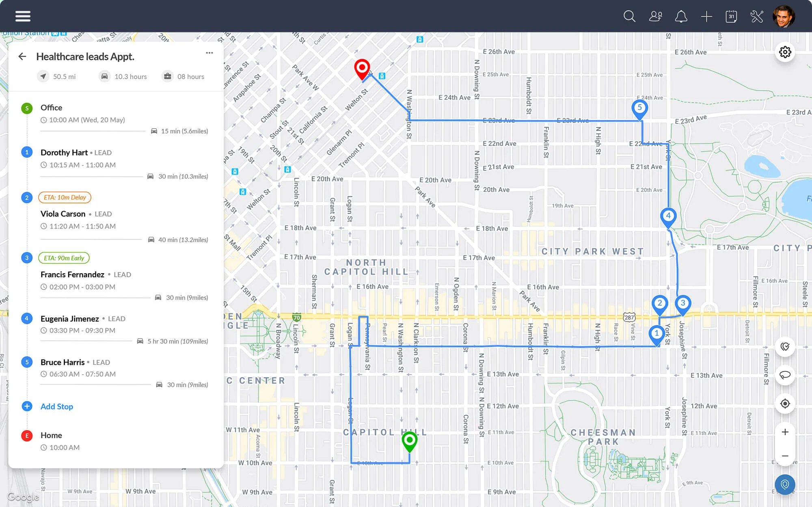Select the lasso draw tool
This screenshot has height=507, width=812.
point(785,375)
